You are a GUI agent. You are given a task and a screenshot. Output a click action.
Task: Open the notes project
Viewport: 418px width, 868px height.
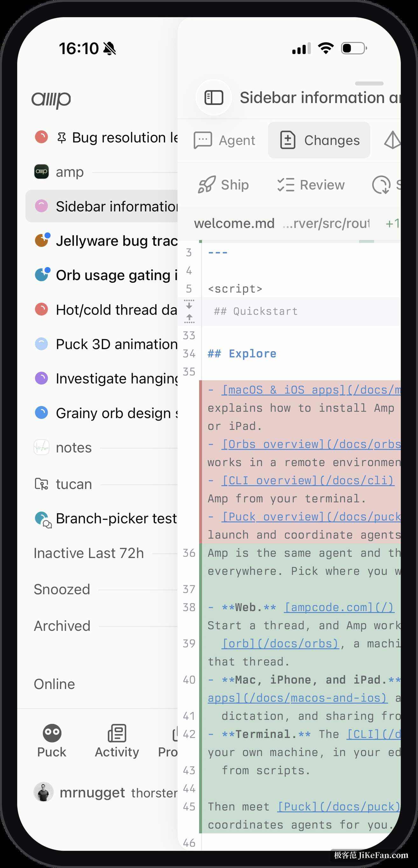pyautogui.click(x=73, y=447)
